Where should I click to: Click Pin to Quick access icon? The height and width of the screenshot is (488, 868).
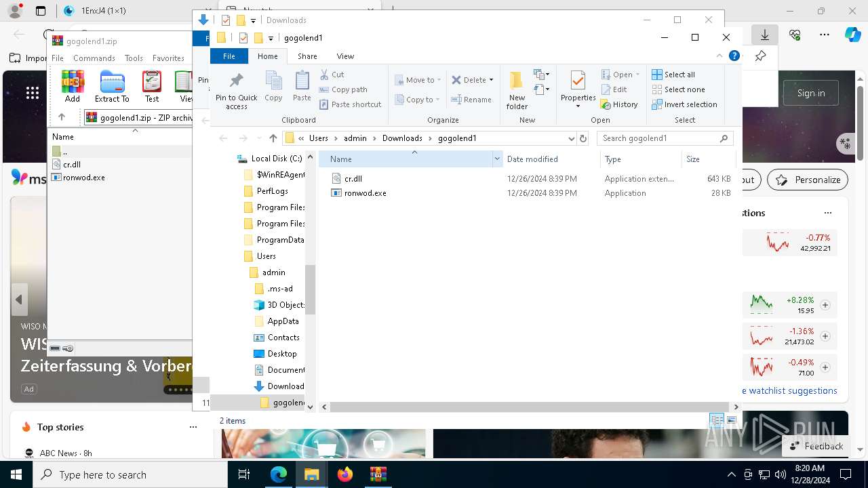tap(236, 90)
